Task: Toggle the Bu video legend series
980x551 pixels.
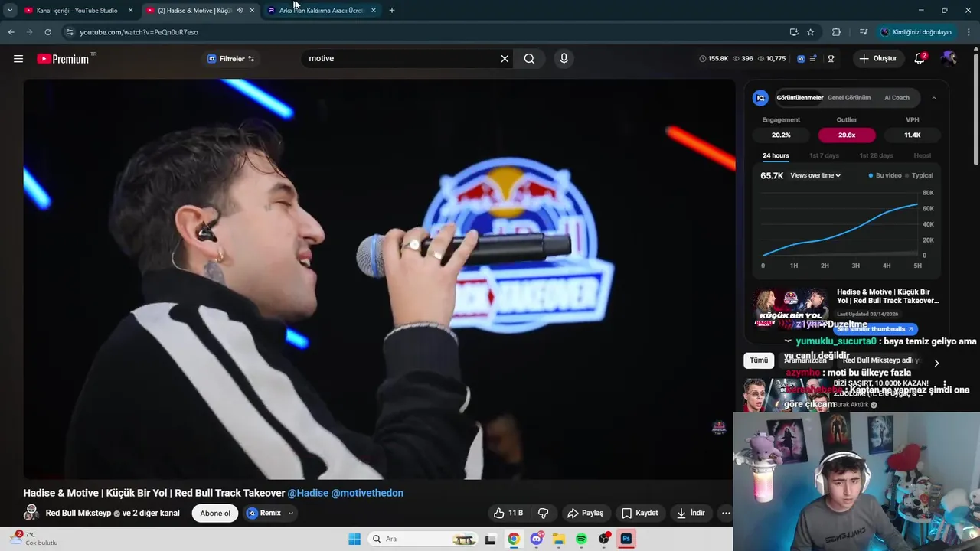Action: click(885, 175)
